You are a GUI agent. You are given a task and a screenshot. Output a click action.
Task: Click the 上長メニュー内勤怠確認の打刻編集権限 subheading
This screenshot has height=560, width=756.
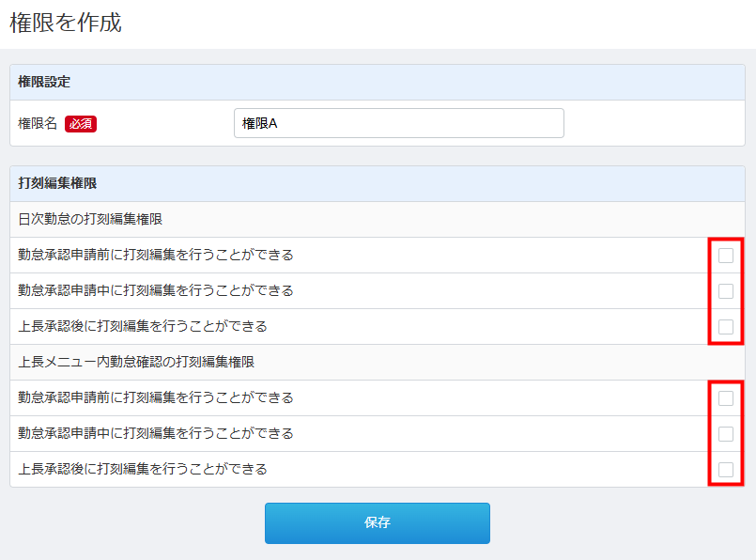[x=136, y=362]
